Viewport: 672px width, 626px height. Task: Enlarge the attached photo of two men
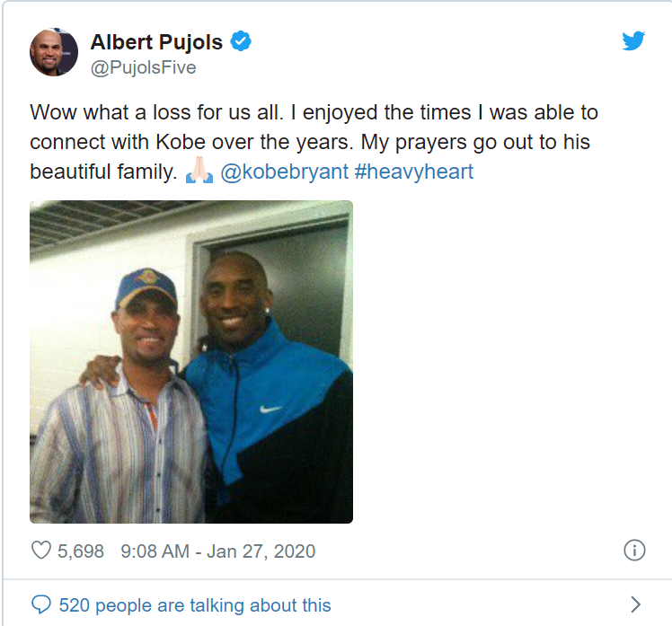pyautogui.click(x=191, y=362)
